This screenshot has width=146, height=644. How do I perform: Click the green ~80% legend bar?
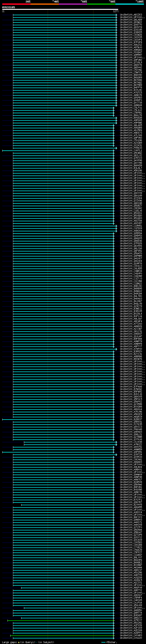click(x=101, y=4)
